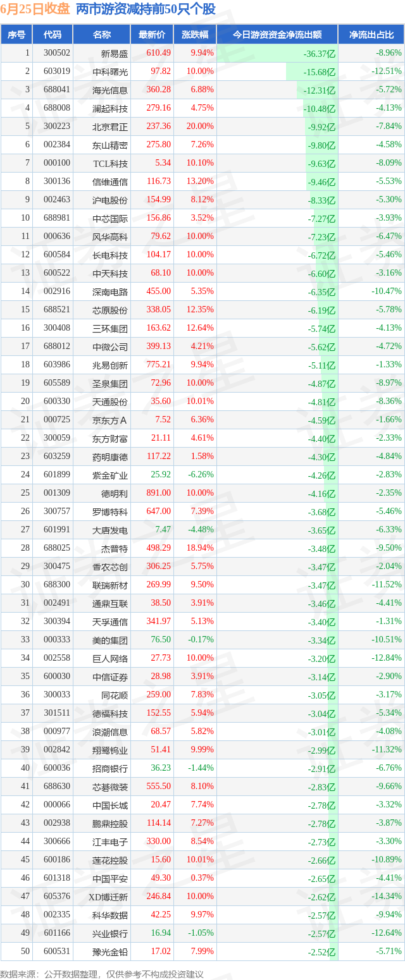Open the 海光信息 row name
The image size is (405, 980).
(110, 90)
